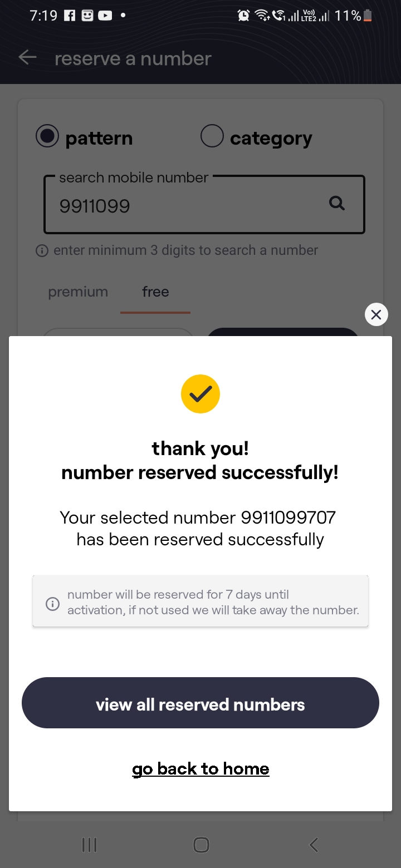Tap the Wi-Fi status toggle indicator
Screen dimensions: 401x868
pos(262,15)
